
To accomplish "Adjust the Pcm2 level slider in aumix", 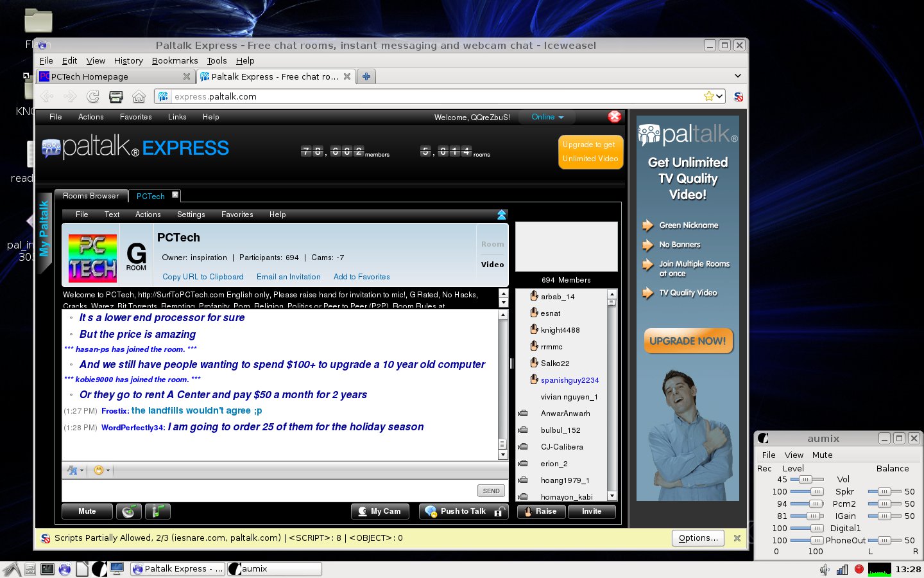I will click(x=807, y=504).
